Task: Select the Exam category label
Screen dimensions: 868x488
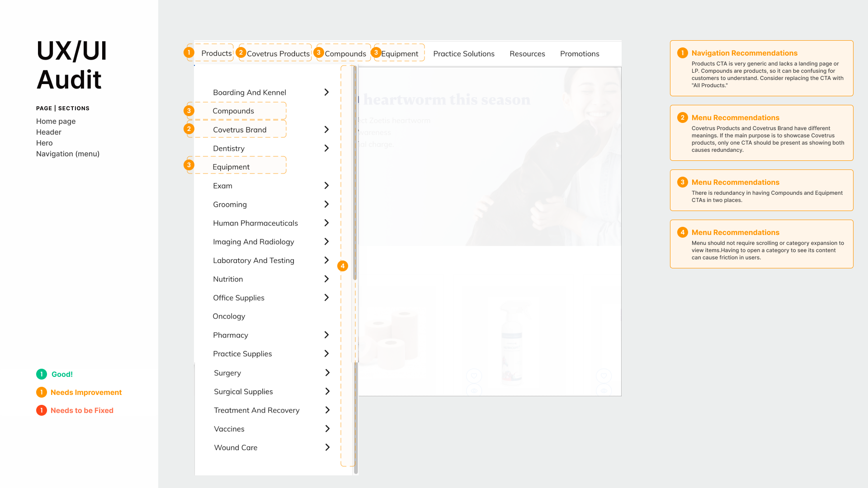Action: pyautogui.click(x=222, y=186)
